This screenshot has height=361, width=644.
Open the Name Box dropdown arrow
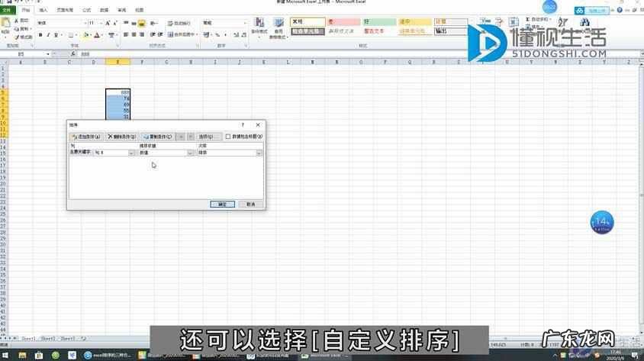pos(48,53)
